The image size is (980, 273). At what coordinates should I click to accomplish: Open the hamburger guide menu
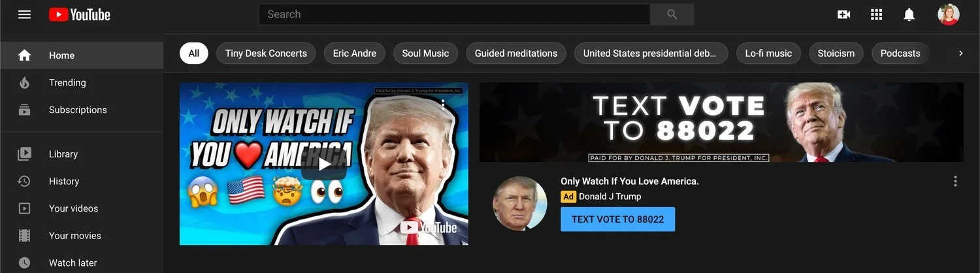tap(24, 14)
